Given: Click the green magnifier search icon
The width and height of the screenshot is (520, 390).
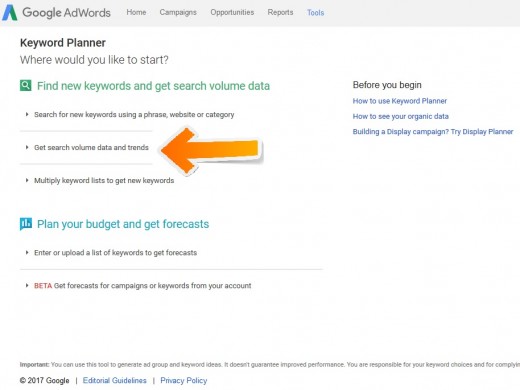Looking at the screenshot, I should 26,85.
